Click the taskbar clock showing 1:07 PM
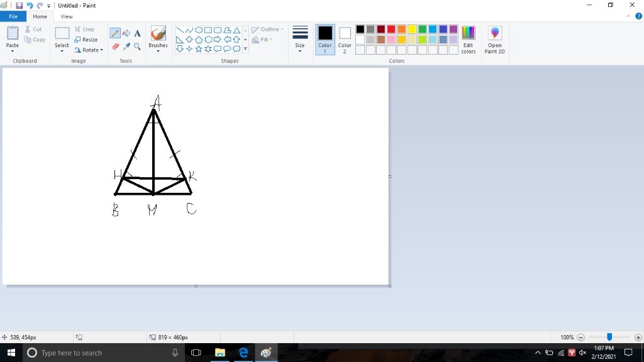The height and width of the screenshot is (362, 644). pos(604,353)
